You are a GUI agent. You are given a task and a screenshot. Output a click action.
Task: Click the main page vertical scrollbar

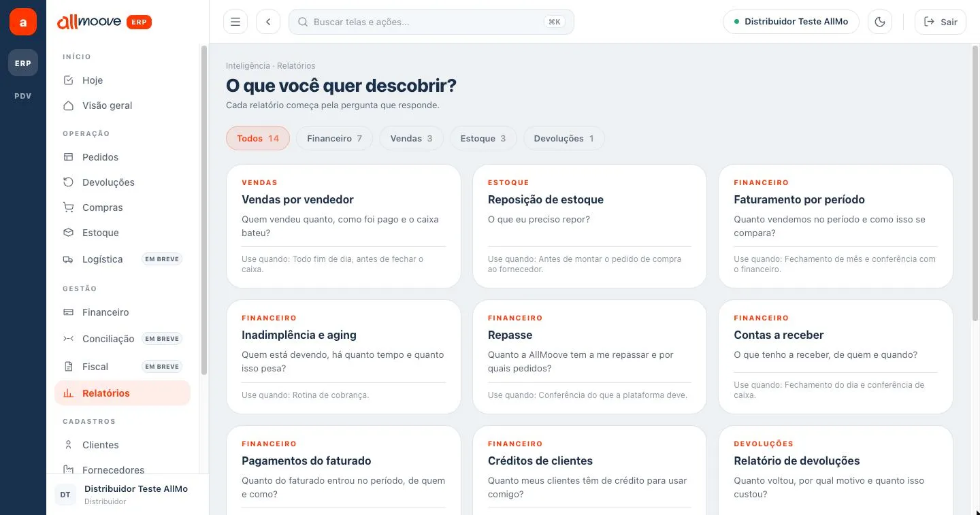[x=976, y=182]
